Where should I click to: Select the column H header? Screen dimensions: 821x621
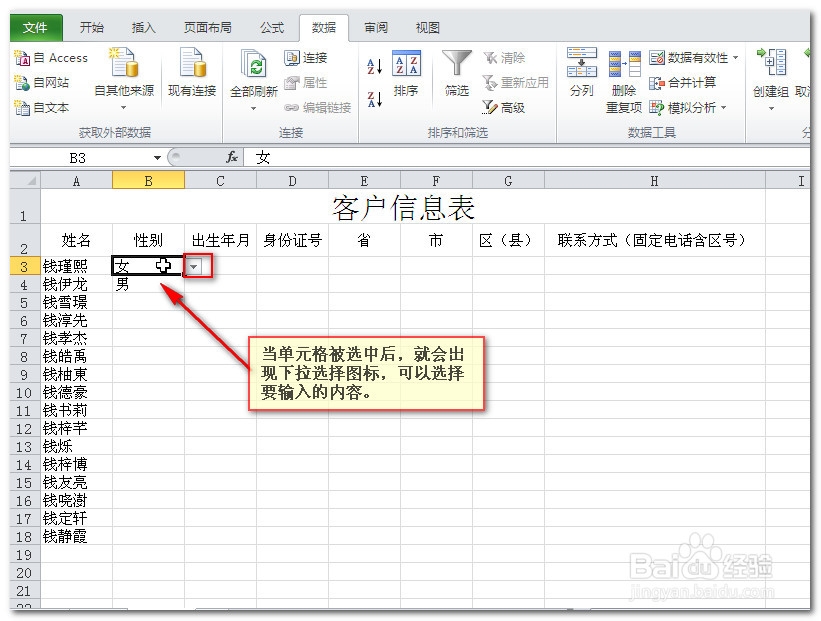(654, 181)
